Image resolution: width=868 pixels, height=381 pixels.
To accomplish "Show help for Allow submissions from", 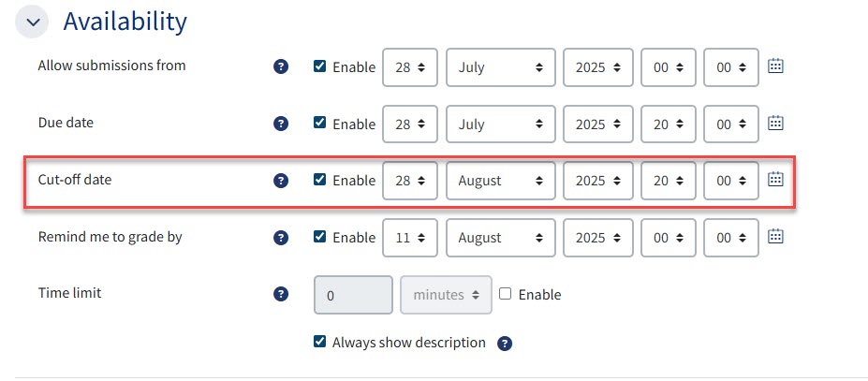I will pyautogui.click(x=280, y=67).
